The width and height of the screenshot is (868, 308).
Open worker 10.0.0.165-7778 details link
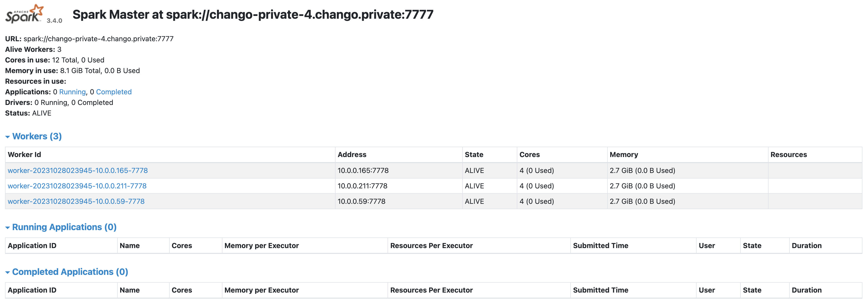pos(78,170)
